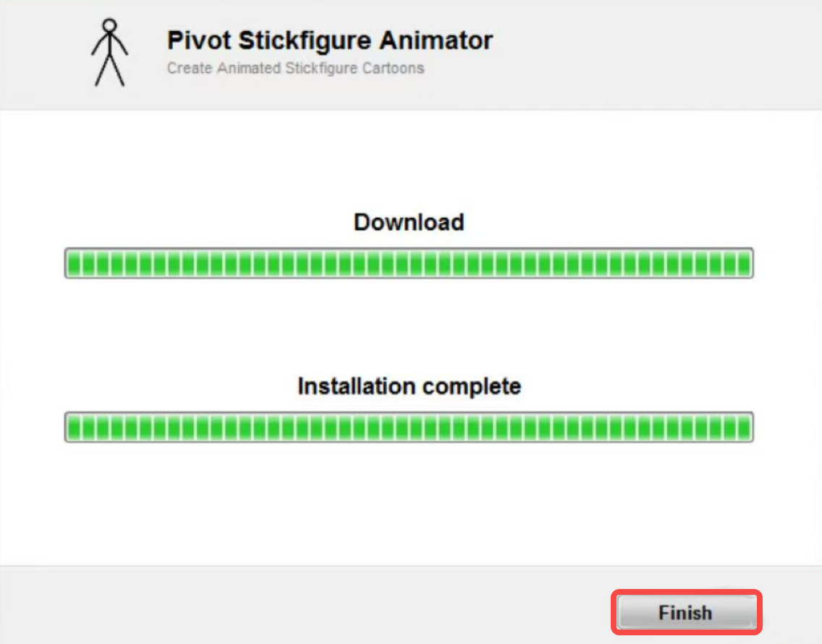
Task: Click the highlighted red outline around Finish
Action: 685,592
